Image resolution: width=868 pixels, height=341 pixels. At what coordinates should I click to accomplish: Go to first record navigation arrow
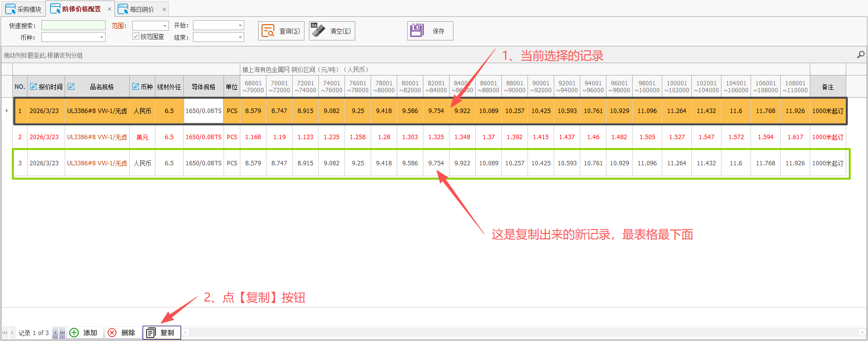click(x=5, y=333)
